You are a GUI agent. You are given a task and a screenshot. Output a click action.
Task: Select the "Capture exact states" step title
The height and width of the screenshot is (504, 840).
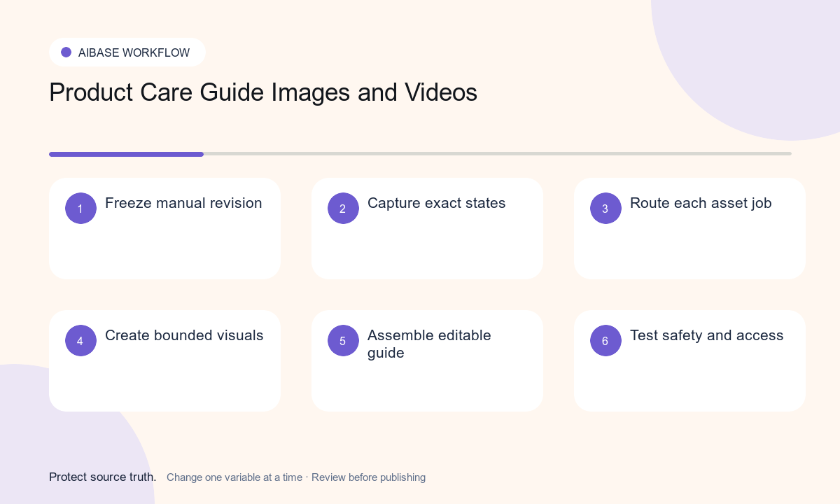pyautogui.click(x=436, y=203)
